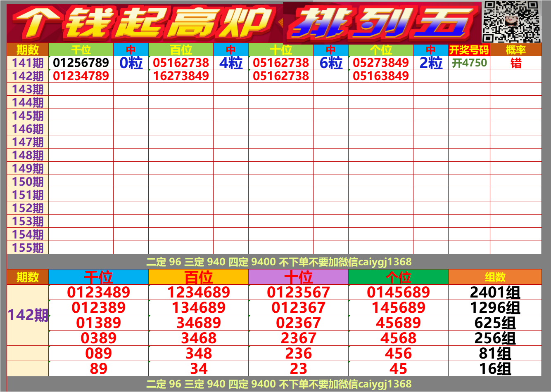This screenshot has width=551, height=392.
Task: Click the red 错 cell
Action: [x=515, y=63]
